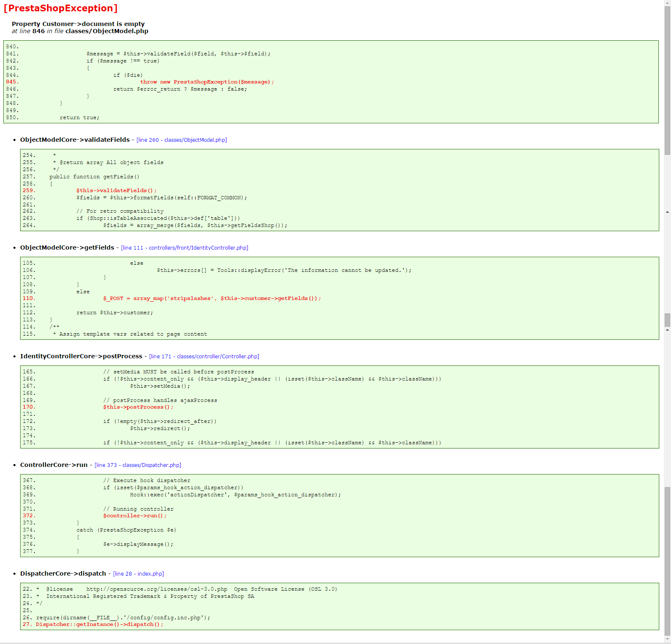Click the DispatcherCore->dispatch trace title
The height and width of the screenshot is (644, 671).
(63, 574)
